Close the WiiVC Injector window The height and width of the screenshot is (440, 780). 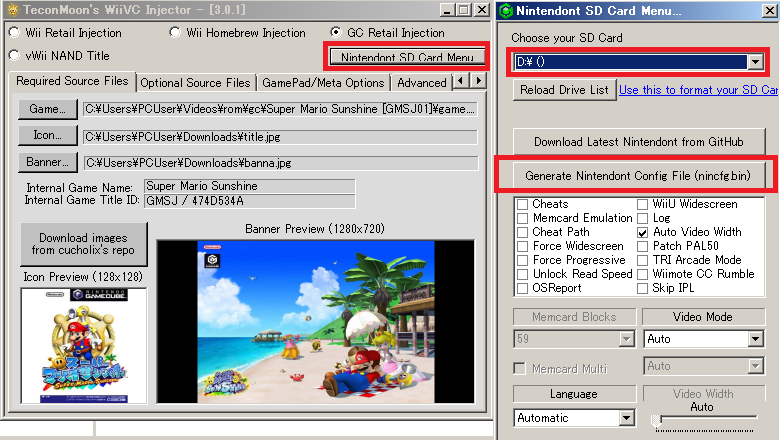[x=482, y=10]
